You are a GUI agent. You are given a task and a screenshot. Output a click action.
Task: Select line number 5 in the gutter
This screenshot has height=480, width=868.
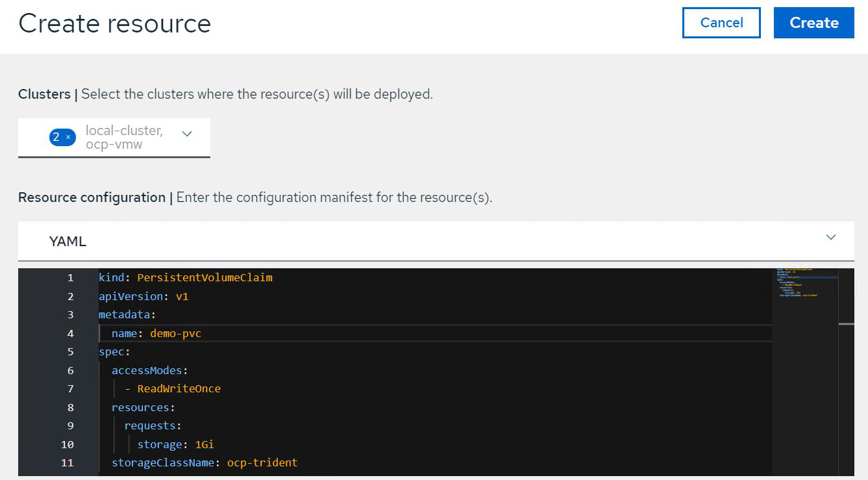point(70,352)
